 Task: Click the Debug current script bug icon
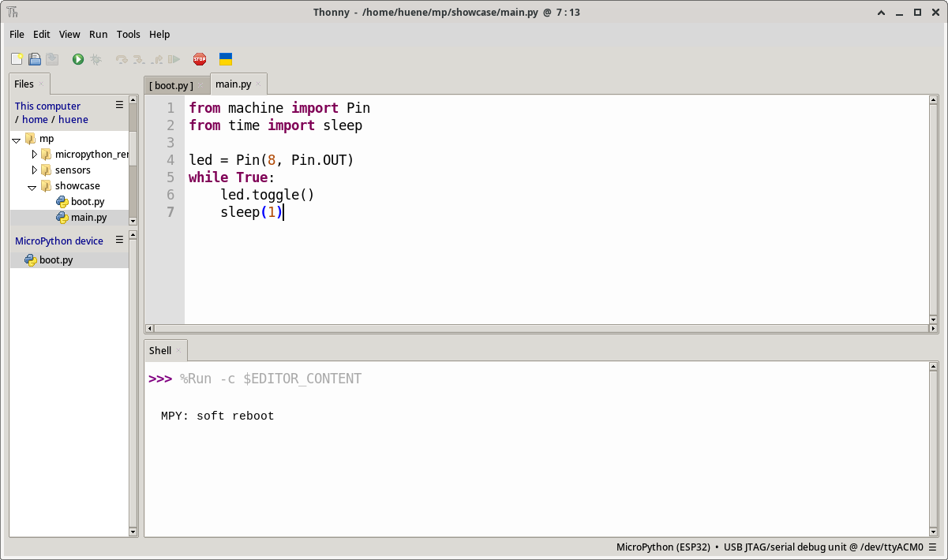96,59
